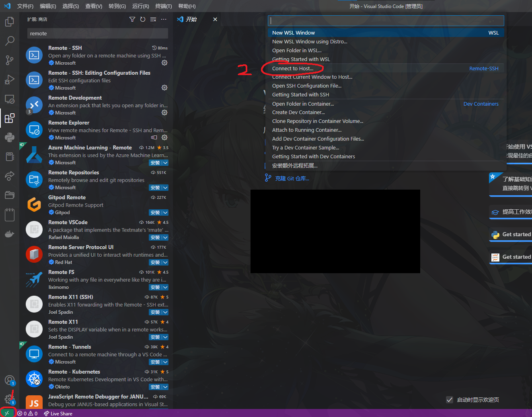Open the Search view in activity bar

click(10, 41)
